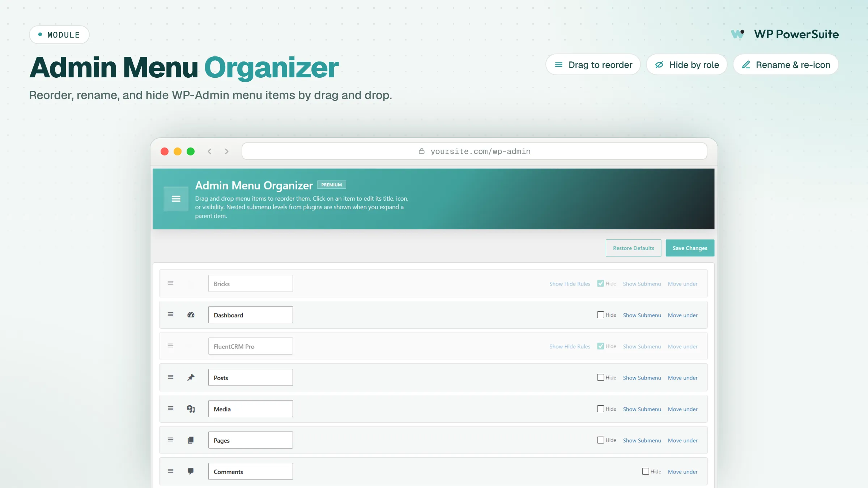Edit the Posts title field
This screenshot has width=868, height=488.
click(x=251, y=377)
